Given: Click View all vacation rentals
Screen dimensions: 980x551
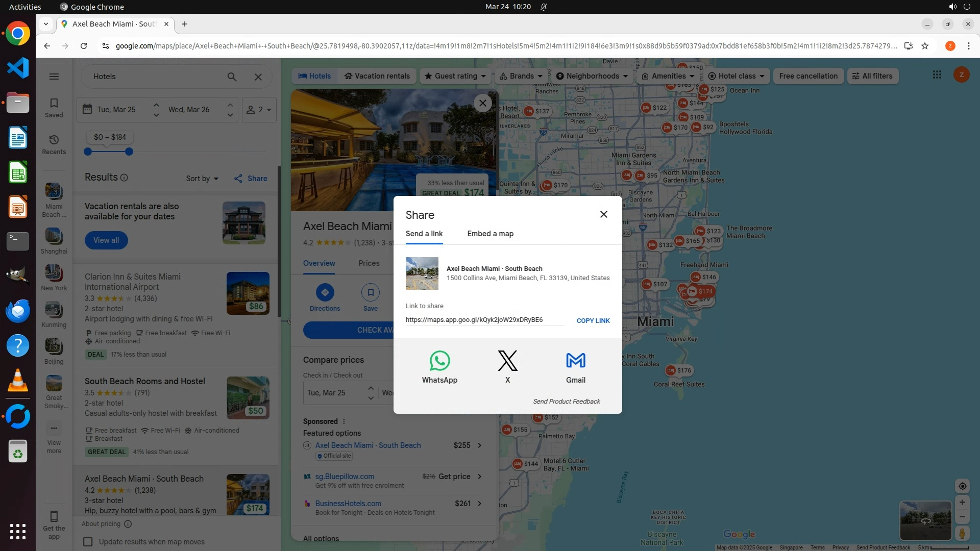Looking at the screenshot, I should [106, 240].
